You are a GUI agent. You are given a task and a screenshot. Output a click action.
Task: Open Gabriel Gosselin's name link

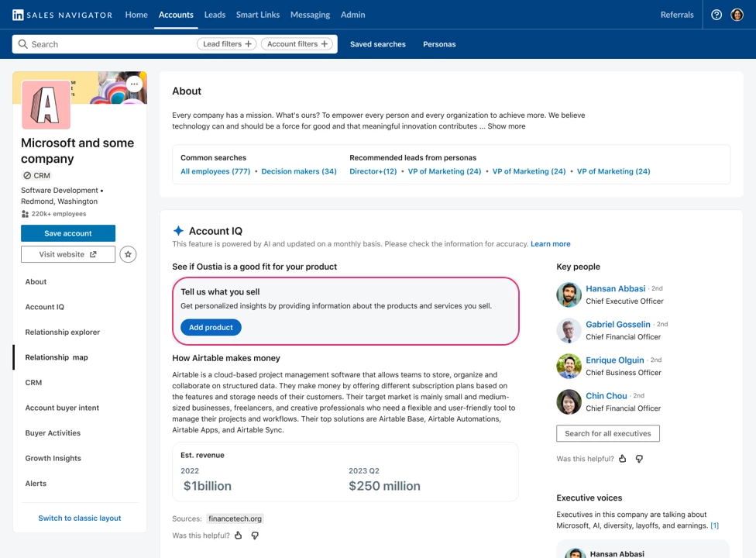pyautogui.click(x=618, y=324)
